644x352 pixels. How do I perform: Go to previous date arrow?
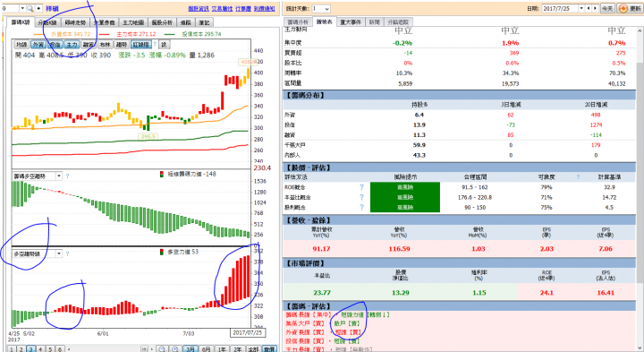coord(589,8)
